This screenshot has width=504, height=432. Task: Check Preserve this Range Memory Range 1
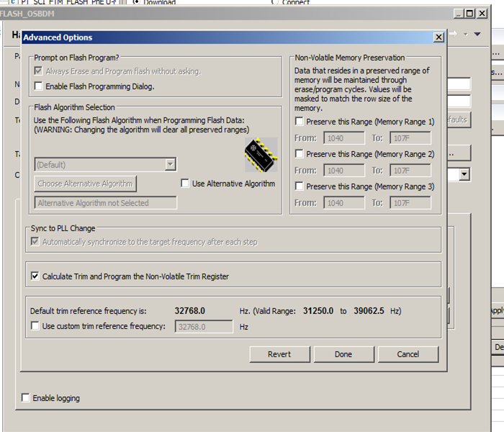coord(300,122)
